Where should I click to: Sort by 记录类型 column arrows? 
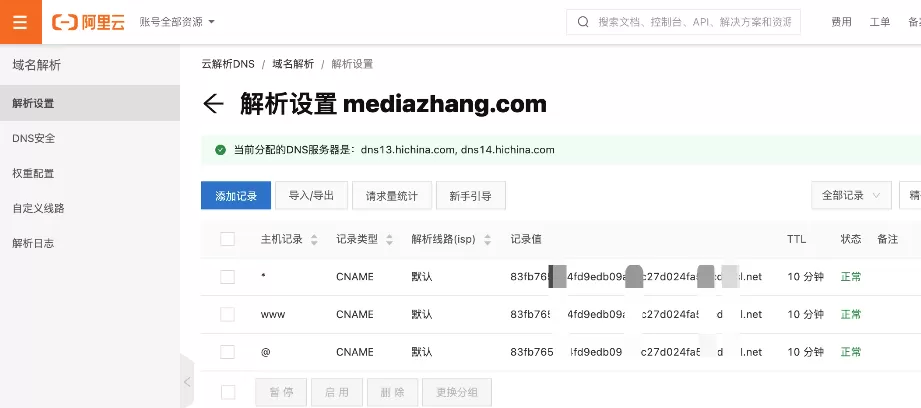(x=389, y=240)
